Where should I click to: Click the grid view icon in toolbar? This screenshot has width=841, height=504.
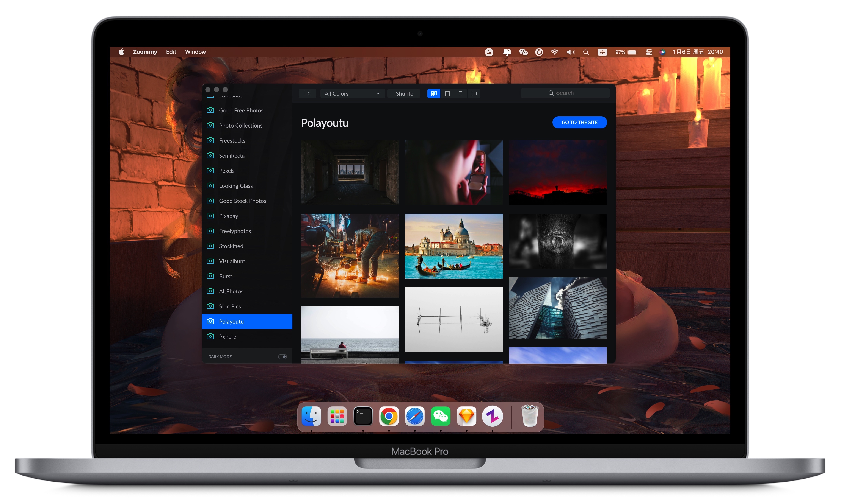click(434, 93)
